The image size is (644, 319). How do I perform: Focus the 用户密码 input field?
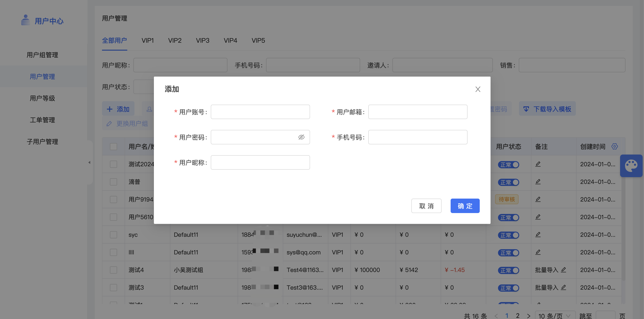tap(260, 137)
